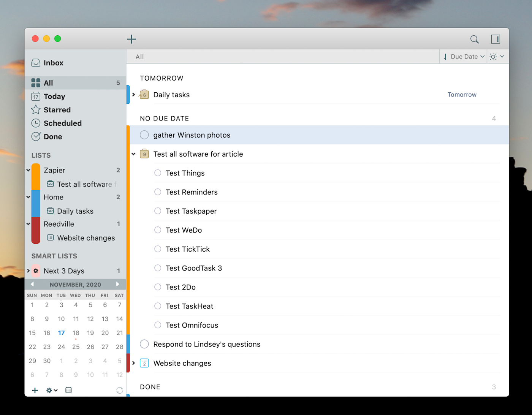Viewport: 532px width, 415px height.
Task: Click the Daily tasks project briefcase icon
Action: 144,94
